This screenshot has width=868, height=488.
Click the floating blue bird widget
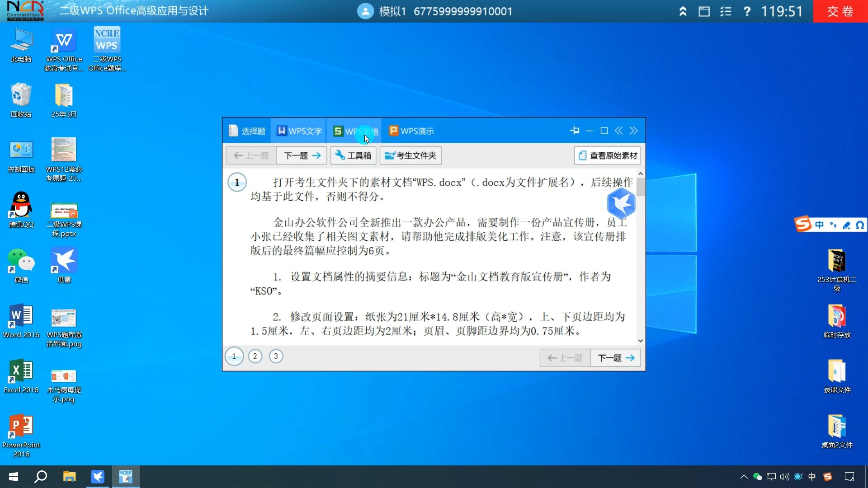(621, 203)
